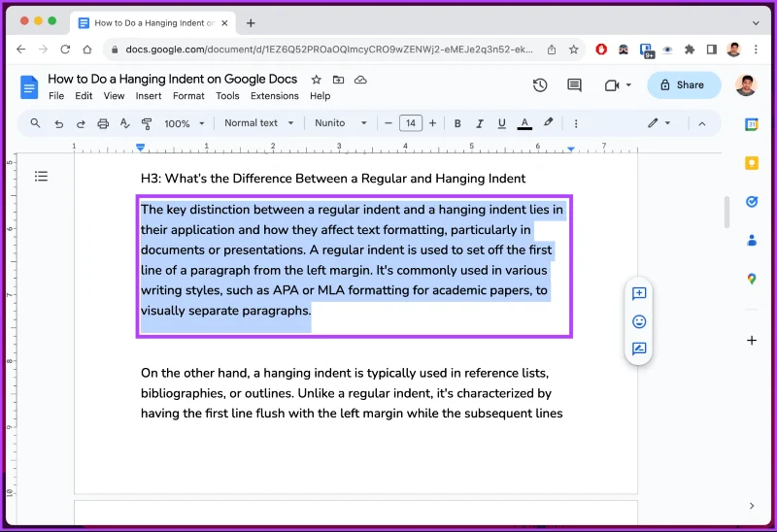Open the Edit menu
This screenshot has width=777, height=532.
pos(84,96)
